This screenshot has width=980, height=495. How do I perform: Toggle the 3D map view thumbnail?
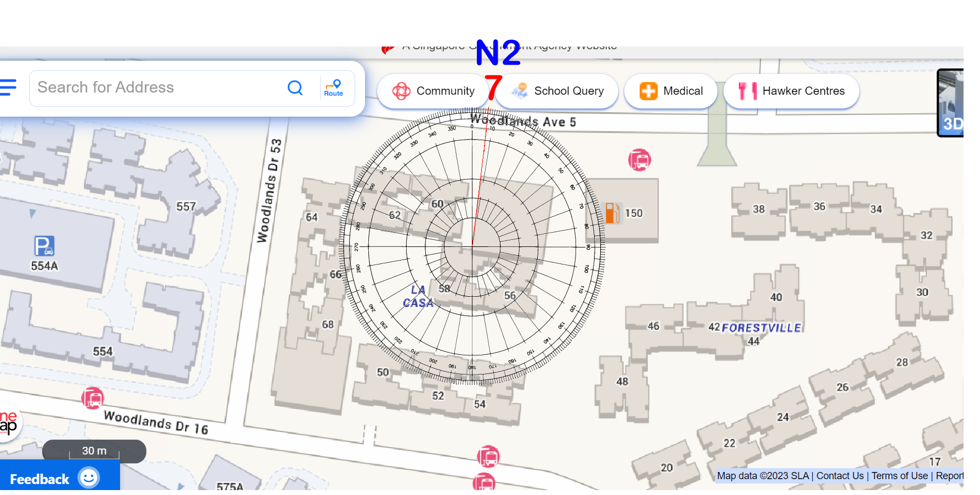[x=951, y=103]
